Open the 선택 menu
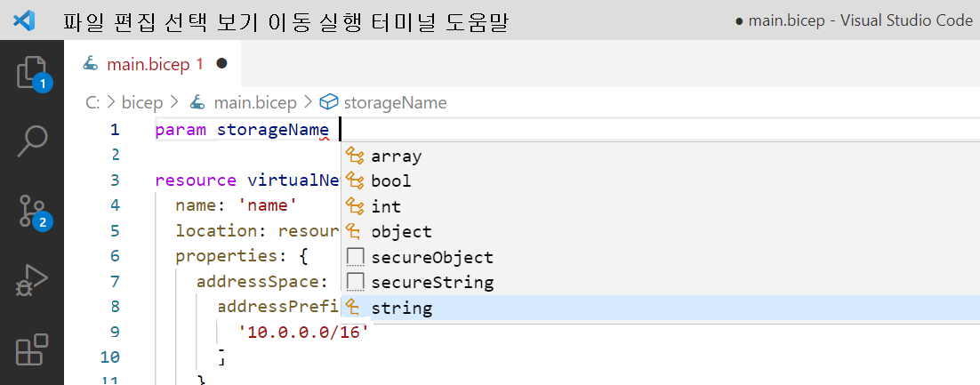Viewport: 980px width, 385px height. (x=186, y=23)
